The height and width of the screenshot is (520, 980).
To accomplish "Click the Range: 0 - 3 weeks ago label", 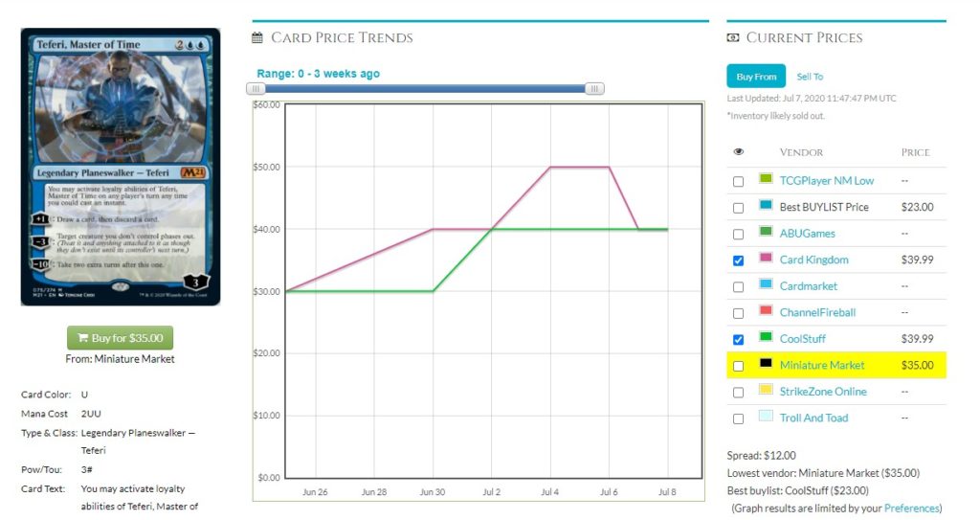I will click(318, 73).
